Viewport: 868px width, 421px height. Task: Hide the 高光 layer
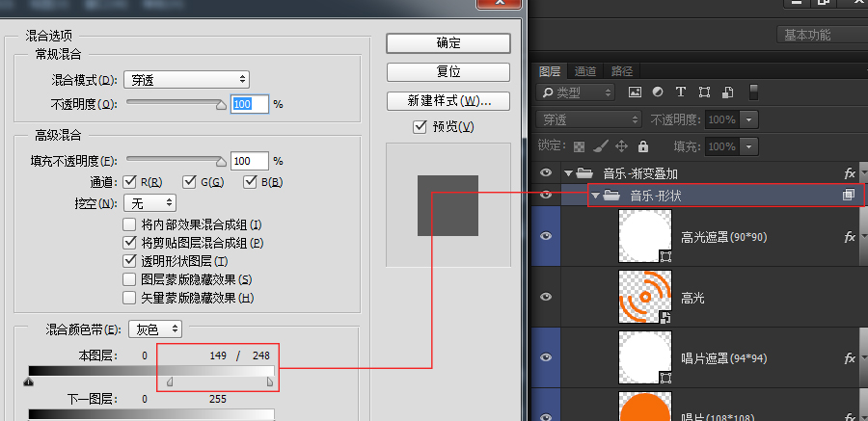547,297
